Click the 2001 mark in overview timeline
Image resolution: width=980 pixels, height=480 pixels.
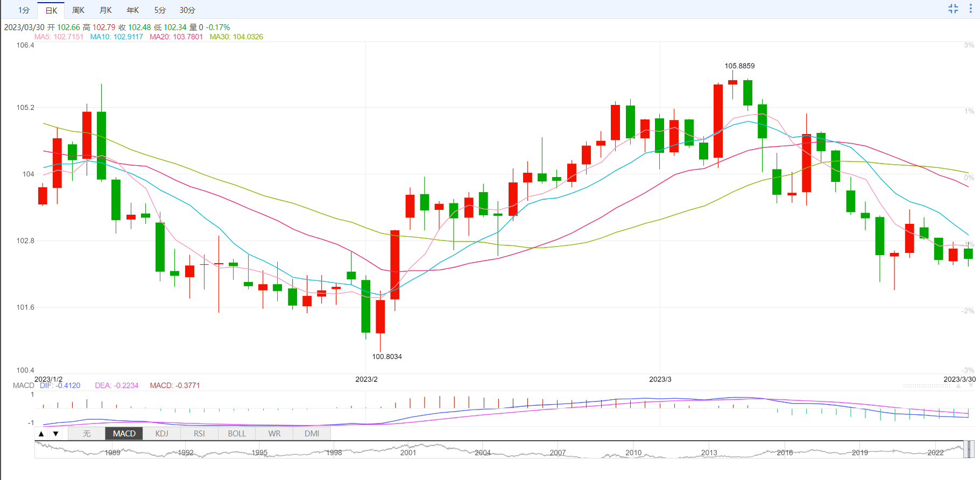(x=408, y=453)
